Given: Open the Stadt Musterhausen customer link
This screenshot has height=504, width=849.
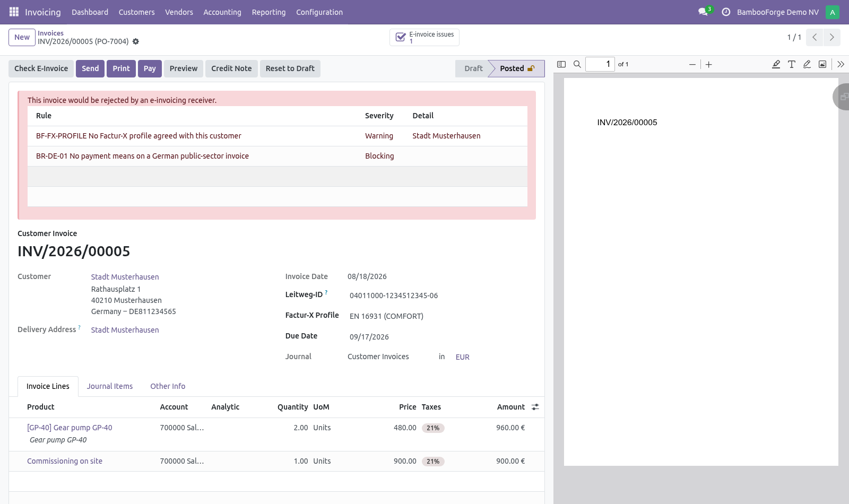Looking at the screenshot, I should coord(125,277).
